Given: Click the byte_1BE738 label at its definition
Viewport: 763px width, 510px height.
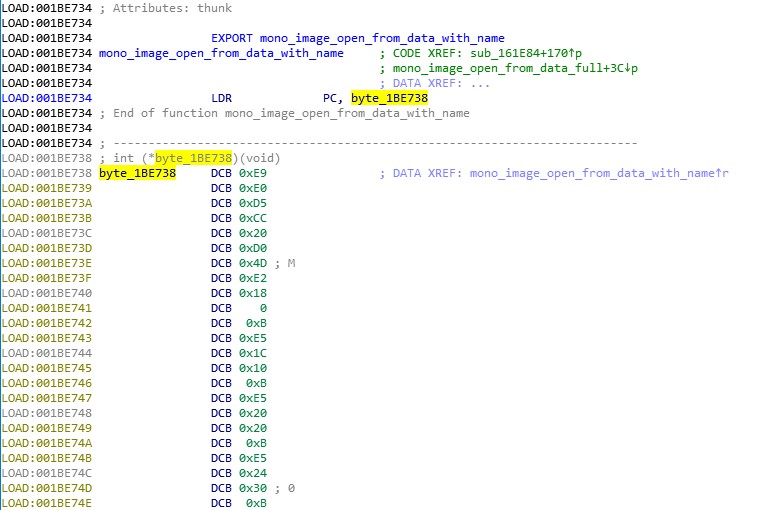Looking at the screenshot, I should click(x=137, y=173).
